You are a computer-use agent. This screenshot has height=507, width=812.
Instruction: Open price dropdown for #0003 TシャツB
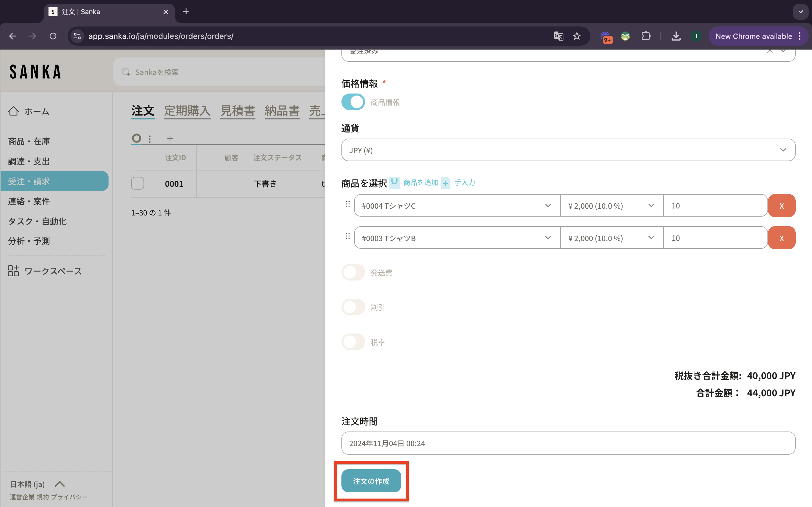pos(611,238)
